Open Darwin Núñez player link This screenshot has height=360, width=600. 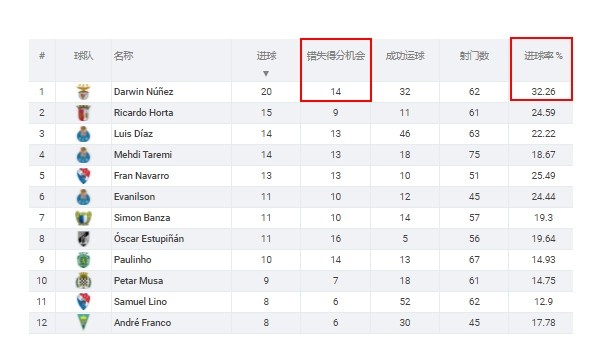[x=143, y=92]
